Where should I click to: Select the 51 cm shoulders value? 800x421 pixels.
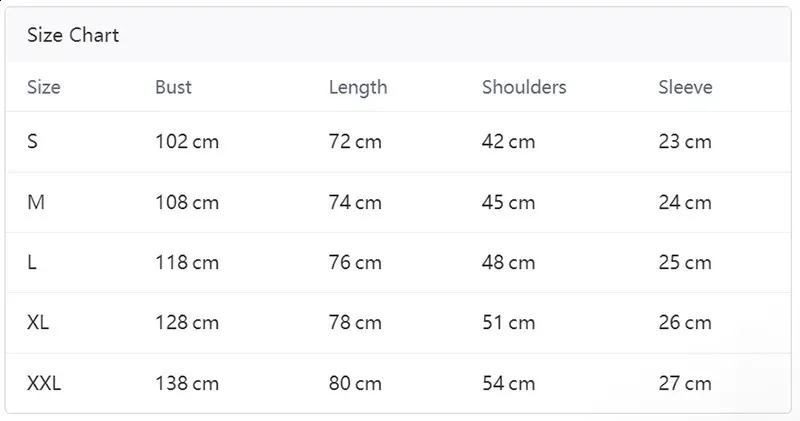tap(508, 323)
